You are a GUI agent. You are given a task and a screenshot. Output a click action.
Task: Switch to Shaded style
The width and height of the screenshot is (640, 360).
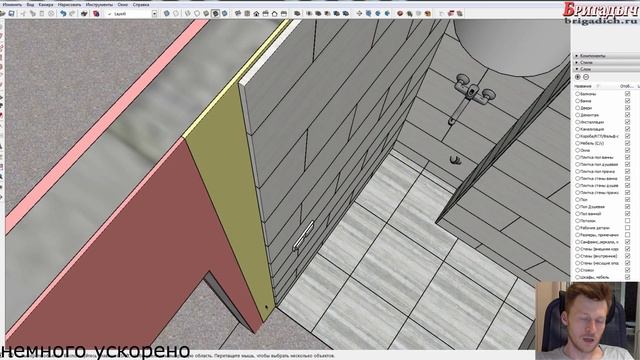click(206, 13)
